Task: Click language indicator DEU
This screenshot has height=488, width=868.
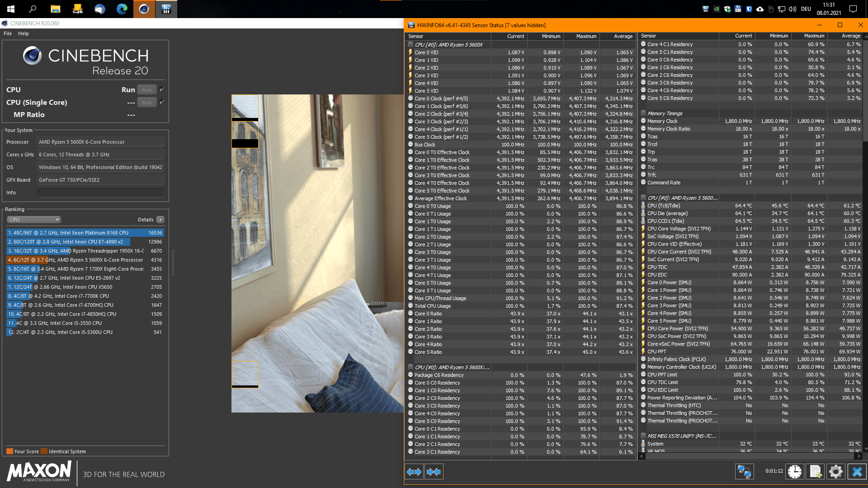Action: pyautogui.click(x=806, y=9)
